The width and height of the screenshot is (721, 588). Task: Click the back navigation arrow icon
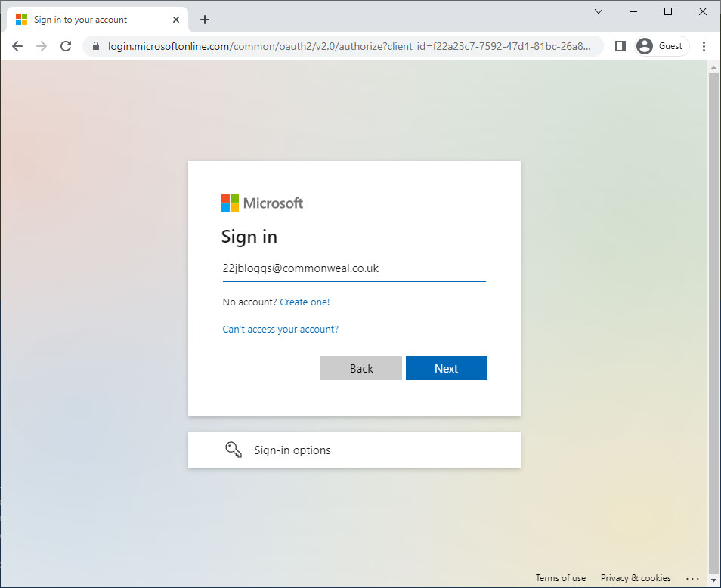[17, 46]
